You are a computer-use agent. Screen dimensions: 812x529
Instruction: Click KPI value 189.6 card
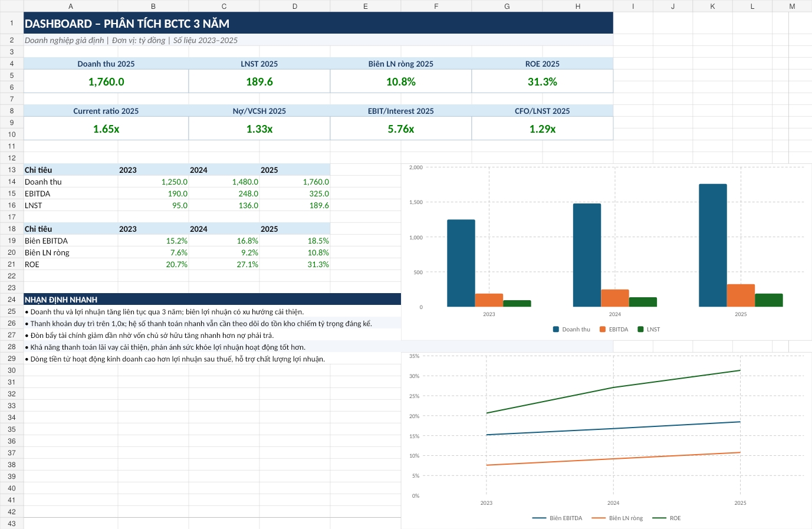point(259,81)
